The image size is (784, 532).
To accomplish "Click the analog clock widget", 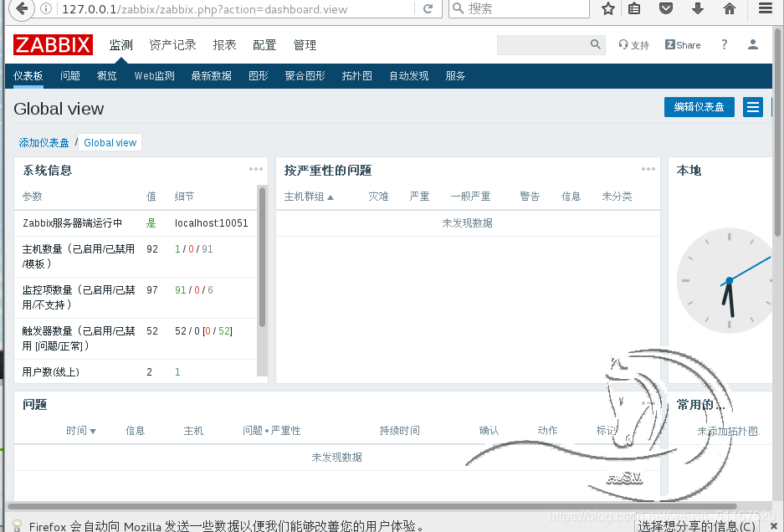I will click(725, 280).
